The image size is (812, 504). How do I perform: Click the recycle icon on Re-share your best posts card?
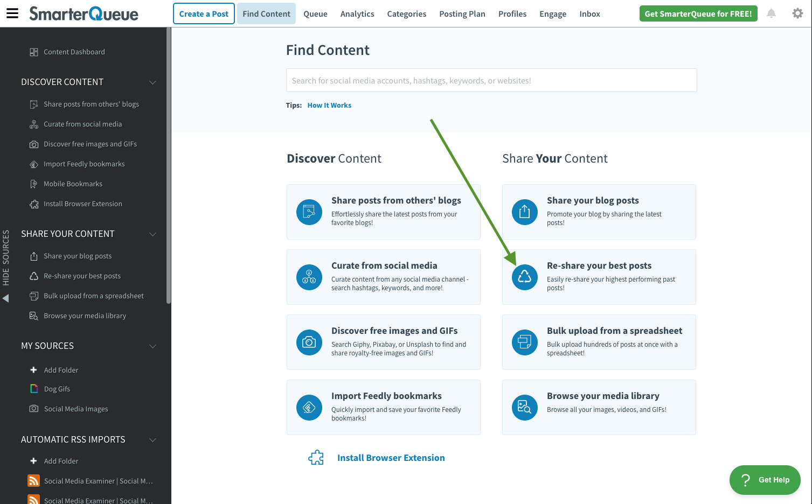click(525, 277)
